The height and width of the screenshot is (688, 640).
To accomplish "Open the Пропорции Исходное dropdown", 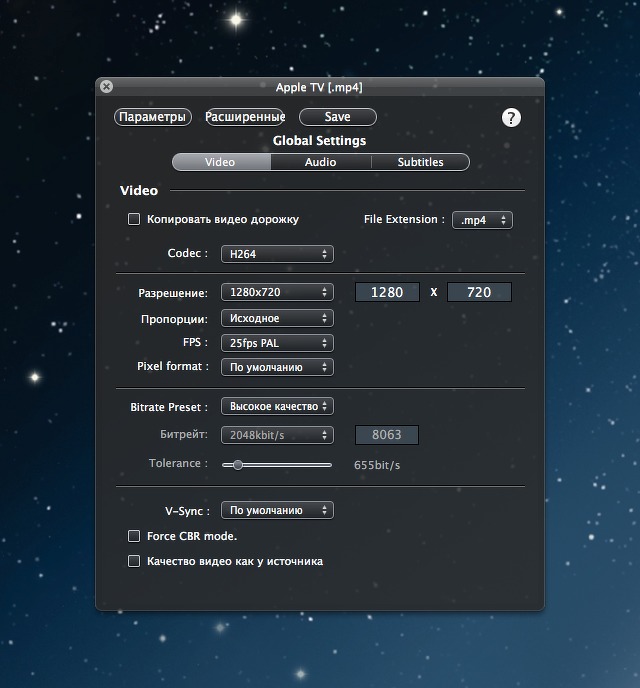I will [277, 318].
